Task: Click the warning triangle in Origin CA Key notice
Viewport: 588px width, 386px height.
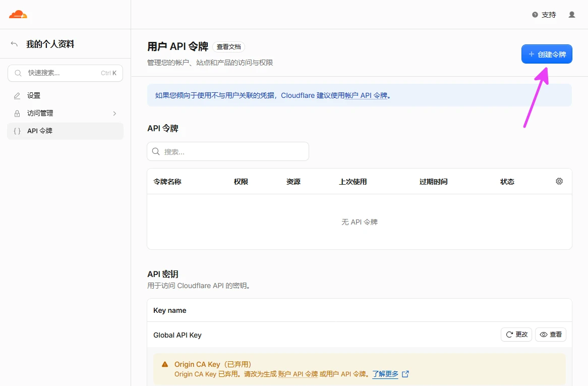Action: (x=164, y=364)
